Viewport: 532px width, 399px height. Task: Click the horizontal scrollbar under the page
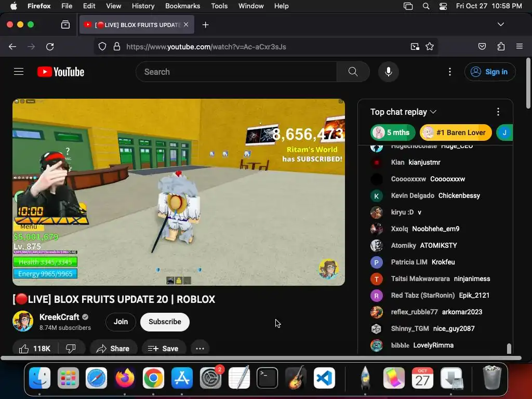[x=261, y=358]
